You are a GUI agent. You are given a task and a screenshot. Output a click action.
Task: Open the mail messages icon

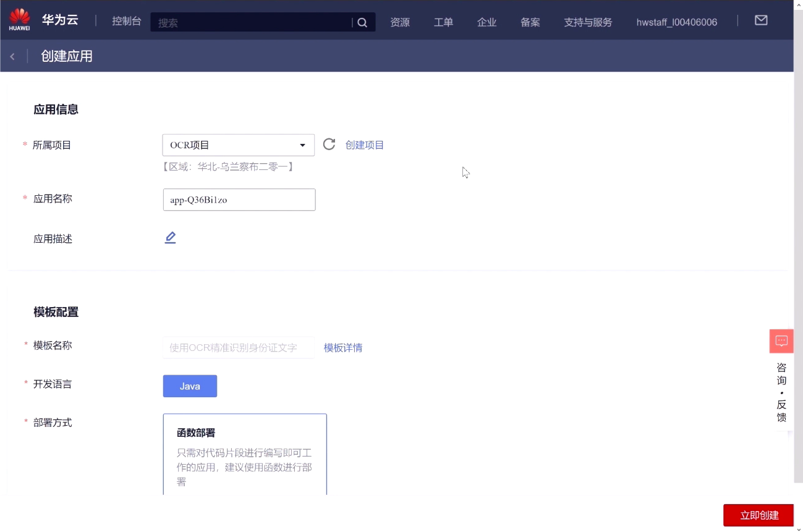(761, 20)
